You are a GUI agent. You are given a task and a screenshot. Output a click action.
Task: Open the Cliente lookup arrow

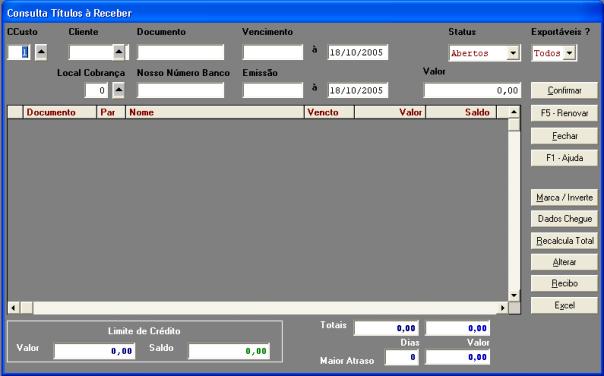click(119, 52)
